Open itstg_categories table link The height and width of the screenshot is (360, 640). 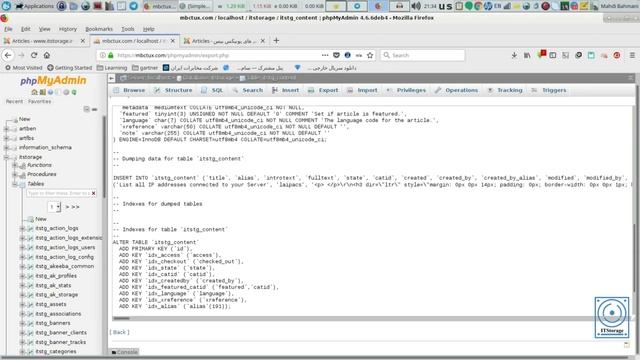(x=56, y=351)
